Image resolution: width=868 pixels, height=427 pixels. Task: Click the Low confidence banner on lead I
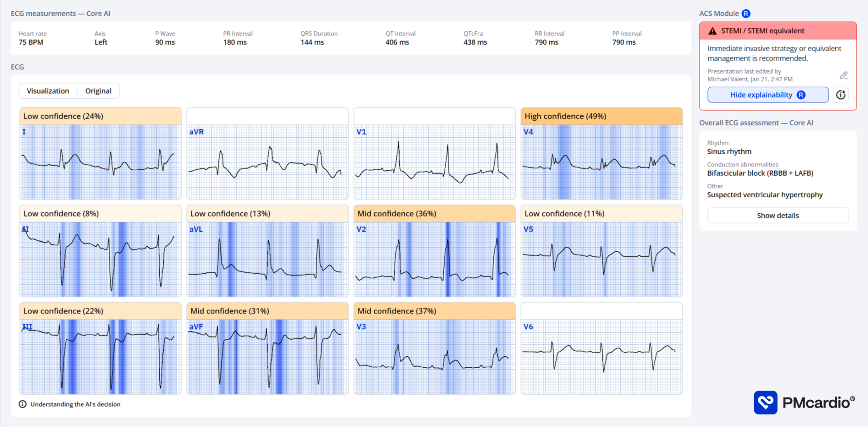click(64, 116)
